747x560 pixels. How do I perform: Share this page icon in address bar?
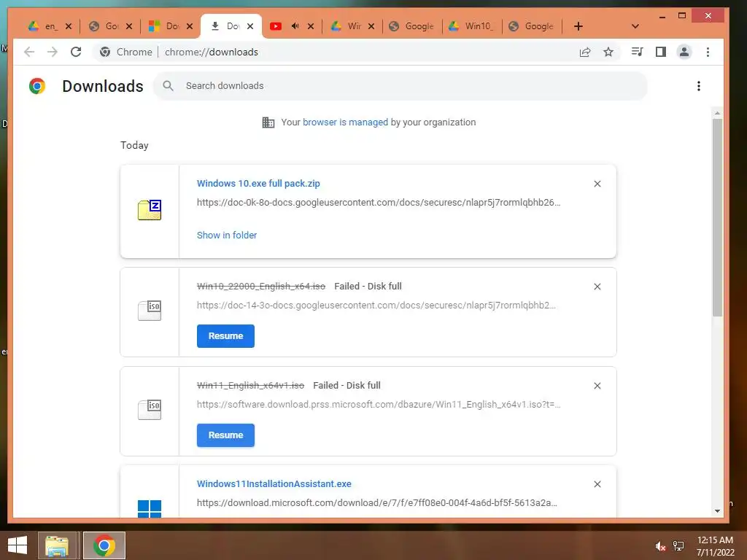click(585, 52)
